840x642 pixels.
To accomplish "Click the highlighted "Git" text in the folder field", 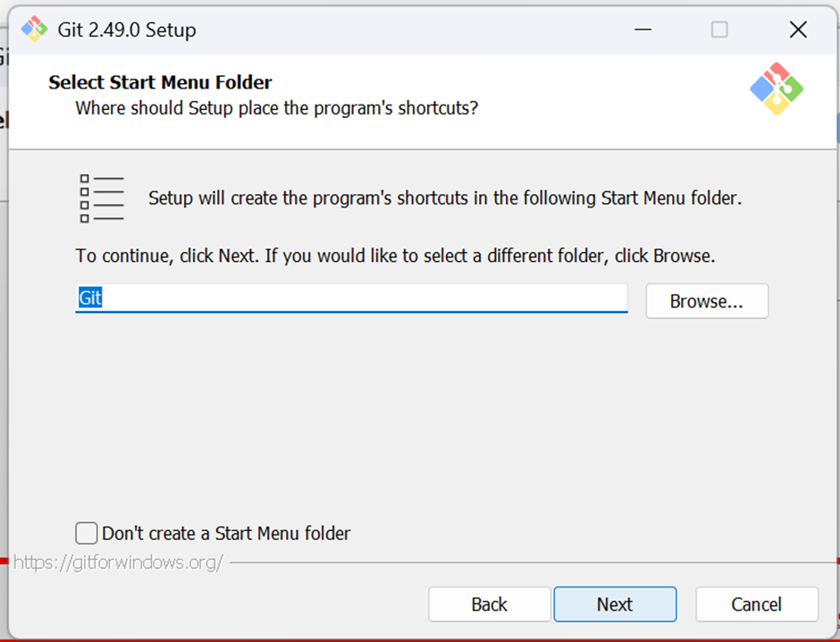I will pos(90,298).
